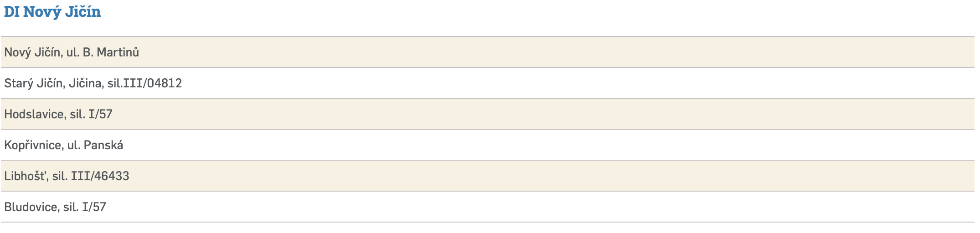The height and width of the screenshot is (233, 980).
Task: Click I/57 in the Hodslavice row
Action: point(100,114)
